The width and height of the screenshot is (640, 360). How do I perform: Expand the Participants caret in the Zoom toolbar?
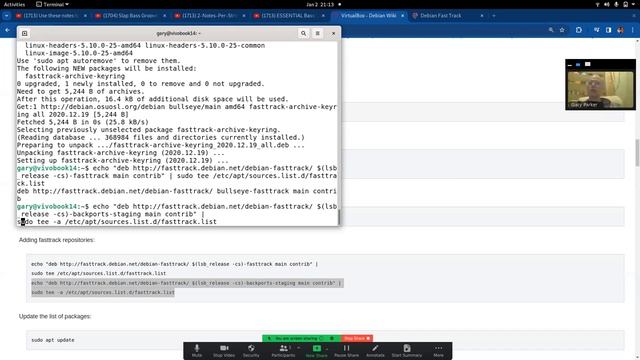[x=299, y=348]
